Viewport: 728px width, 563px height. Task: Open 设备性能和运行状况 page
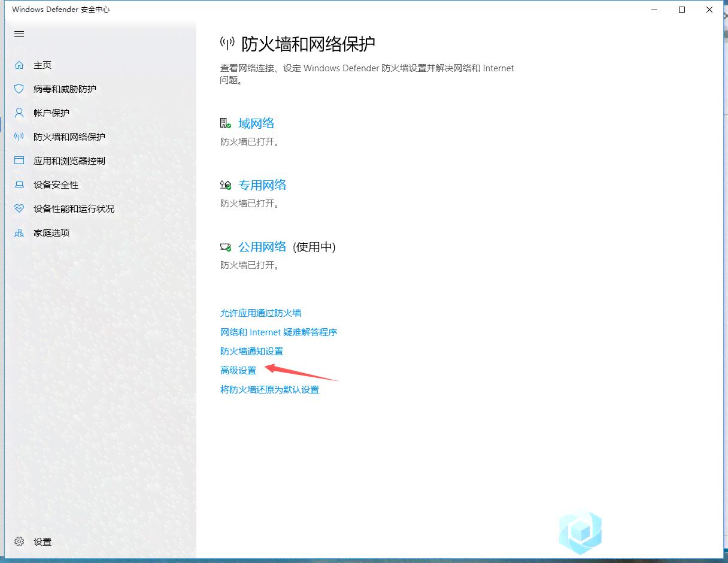(74, 208)
